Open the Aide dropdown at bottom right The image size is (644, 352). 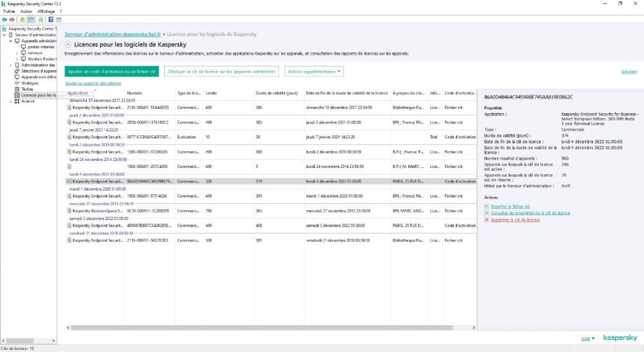pyautogui.click(x=588, y=338)
